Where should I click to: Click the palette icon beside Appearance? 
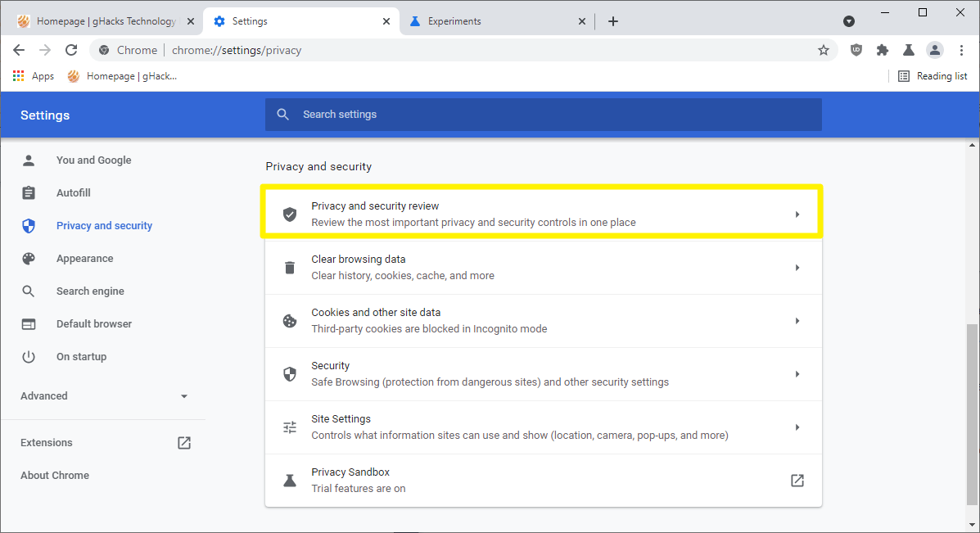coord(29,258)
